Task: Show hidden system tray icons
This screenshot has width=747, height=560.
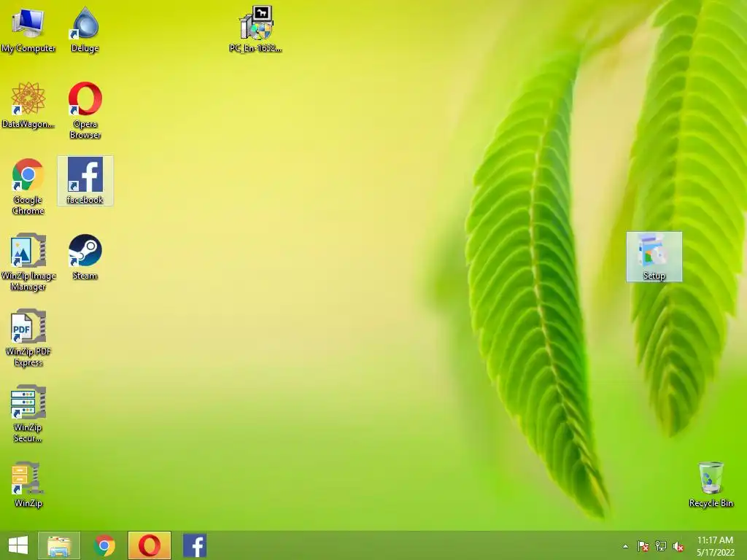Action: coord(625,546)
